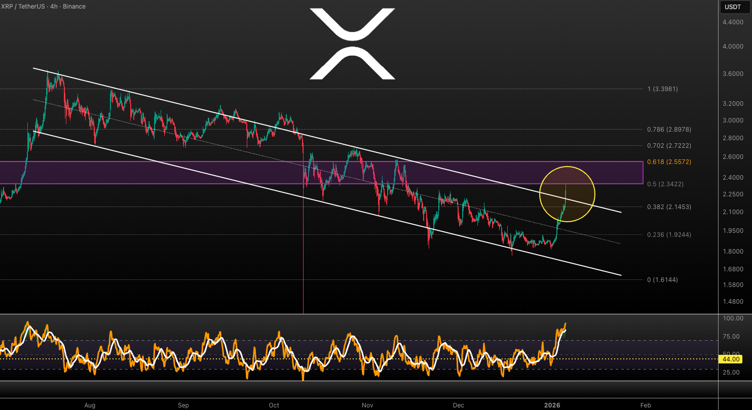
Task: Click the 0.236 (1.9244) retracement label
Action: 669,235
